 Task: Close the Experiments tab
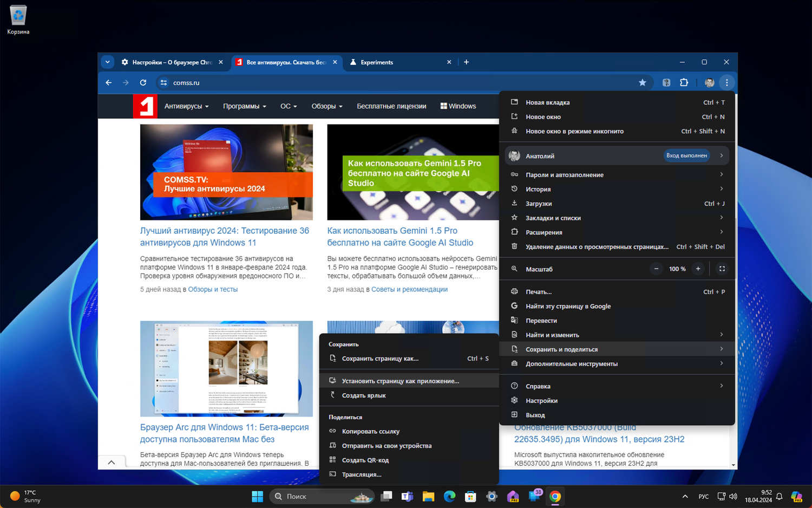[449, 62]
